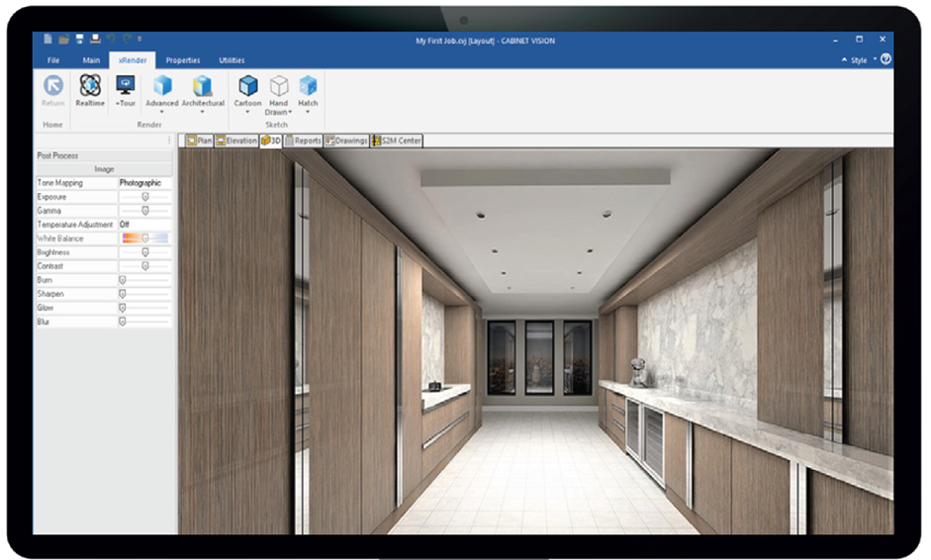The height and width of the screenshot is (560, 931).
Task: Click the Return arrow icon in ribbon
Action: coord(53,86)
